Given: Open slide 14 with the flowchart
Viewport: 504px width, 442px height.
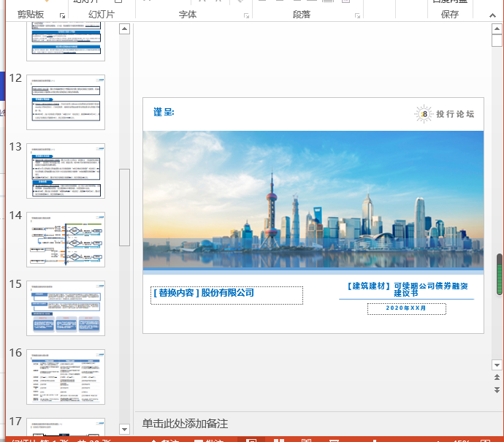Looking at the screenshot, I should point(66,239).
